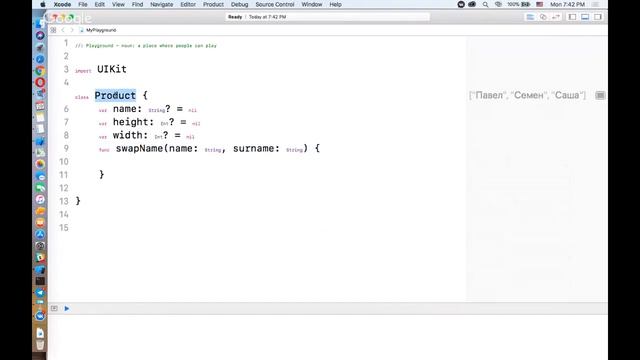
Task: Switch to the Assistant editor
Action: [x=543, y=17]
